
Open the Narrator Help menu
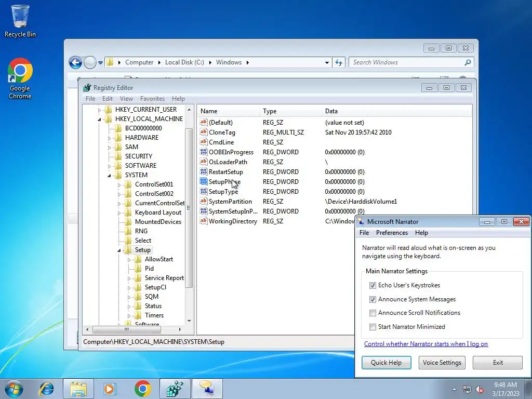(x=421, y=232)
